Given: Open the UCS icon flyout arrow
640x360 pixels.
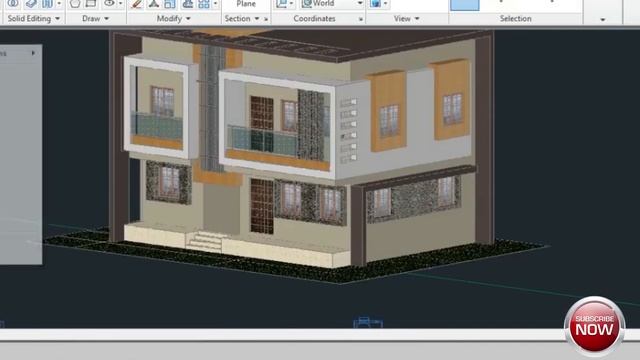Looking at the screenshot, I should coord(291,4).
